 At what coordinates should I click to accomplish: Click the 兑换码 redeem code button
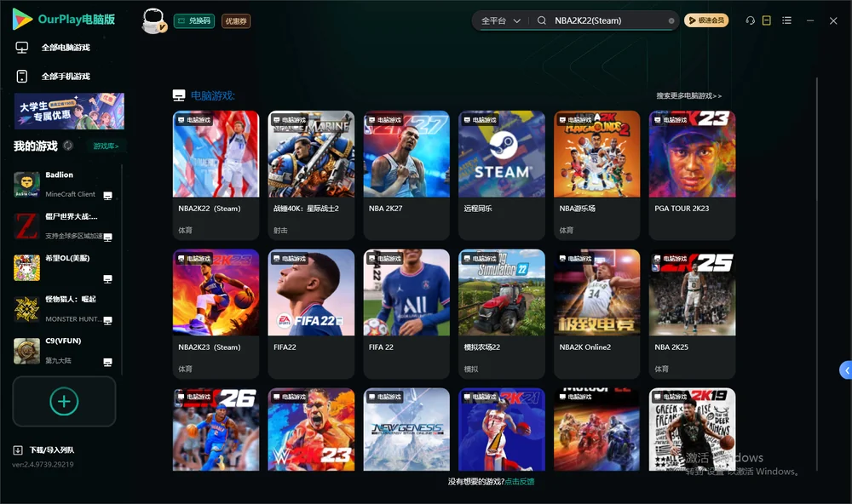click(x=194, y=21)
